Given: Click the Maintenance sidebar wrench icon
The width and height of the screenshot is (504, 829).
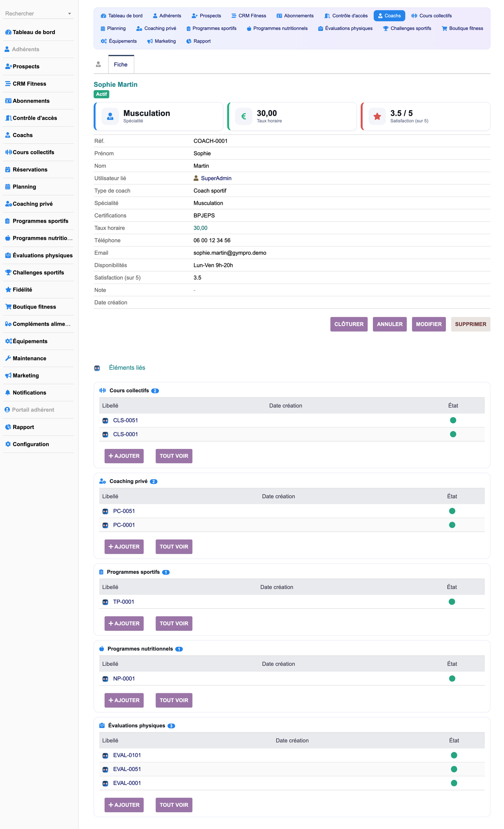Looking at the screenshot, I should pyautogui.click(x=8, y=358).
